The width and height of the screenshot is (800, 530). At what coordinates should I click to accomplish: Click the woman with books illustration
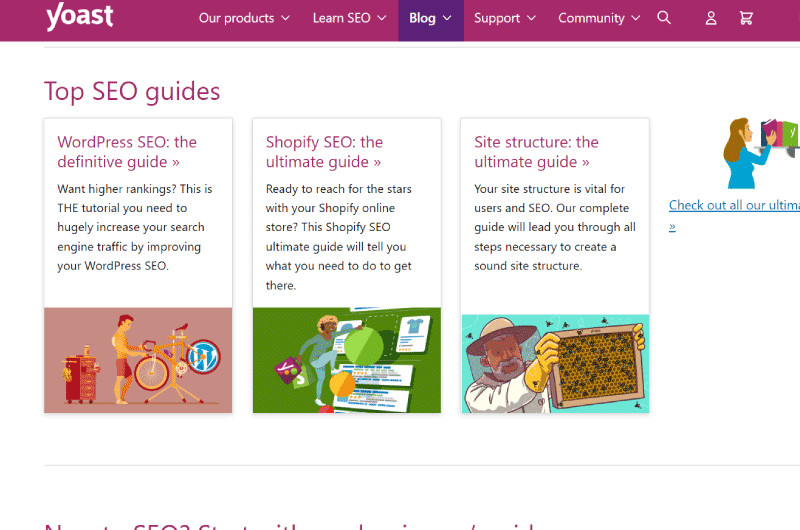[x=761, y=153]
